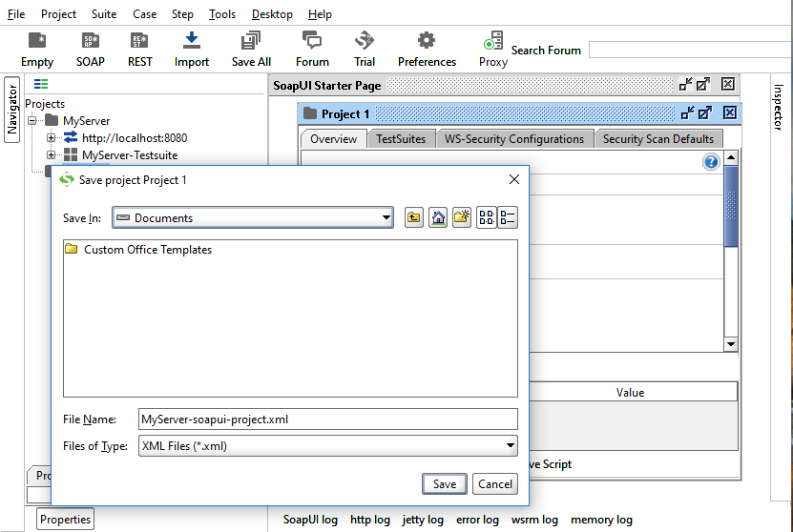Click the File Name input field
This screenshot has height=532, width=793.
328,419
